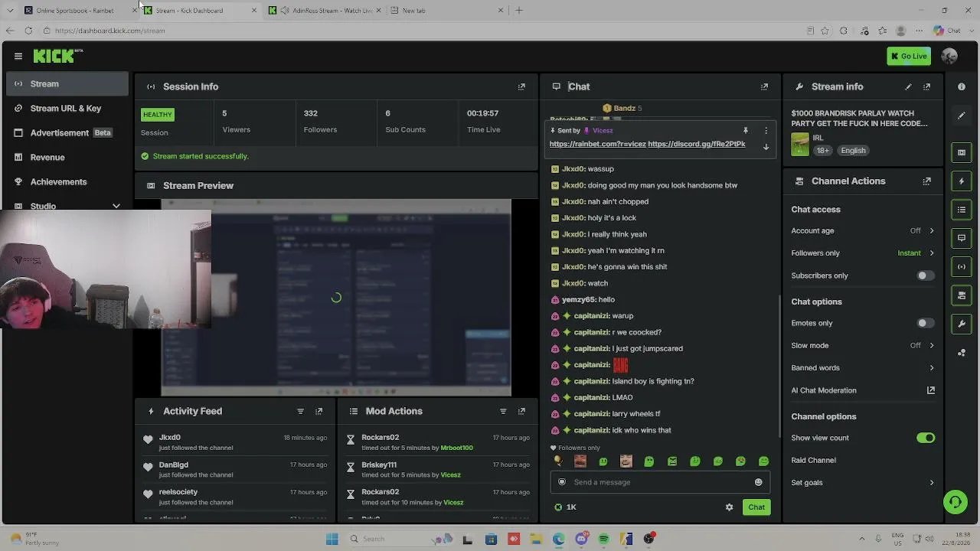Click the Windows Start button
The width and height of the screenshot is (980, 551).
[332, 539]
